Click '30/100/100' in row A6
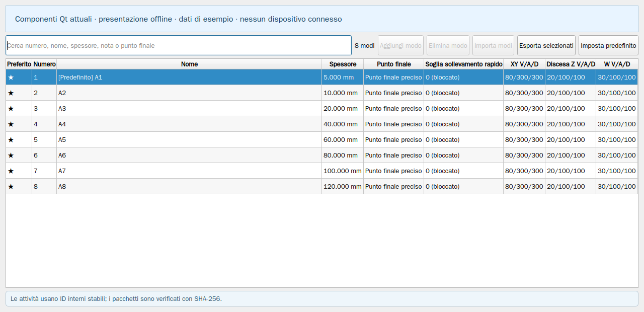Viewport: 644px width, 312px height. (617, 155)
